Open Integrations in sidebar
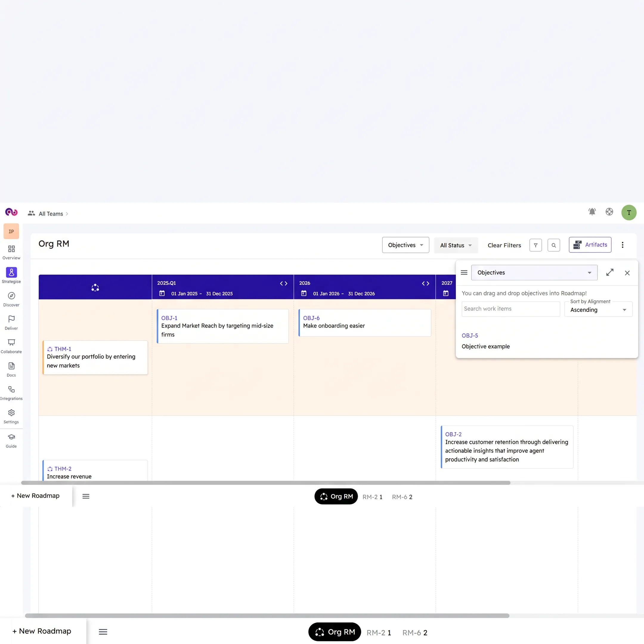Screen dimensions: 644x644 point(11,393)
